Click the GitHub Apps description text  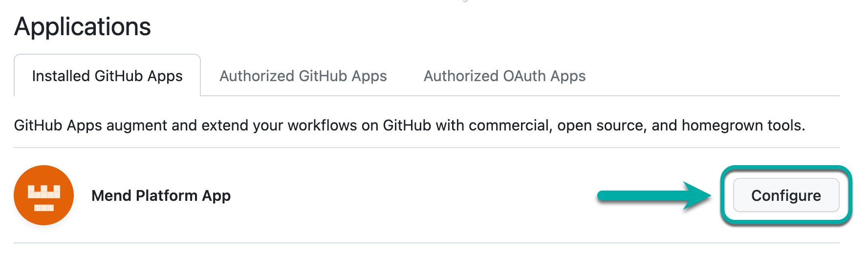coord(409,126)
